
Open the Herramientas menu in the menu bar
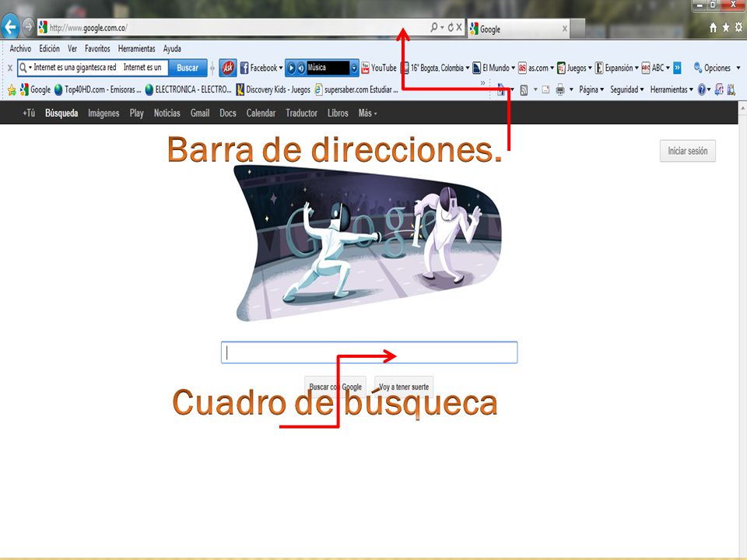point(137,48)
